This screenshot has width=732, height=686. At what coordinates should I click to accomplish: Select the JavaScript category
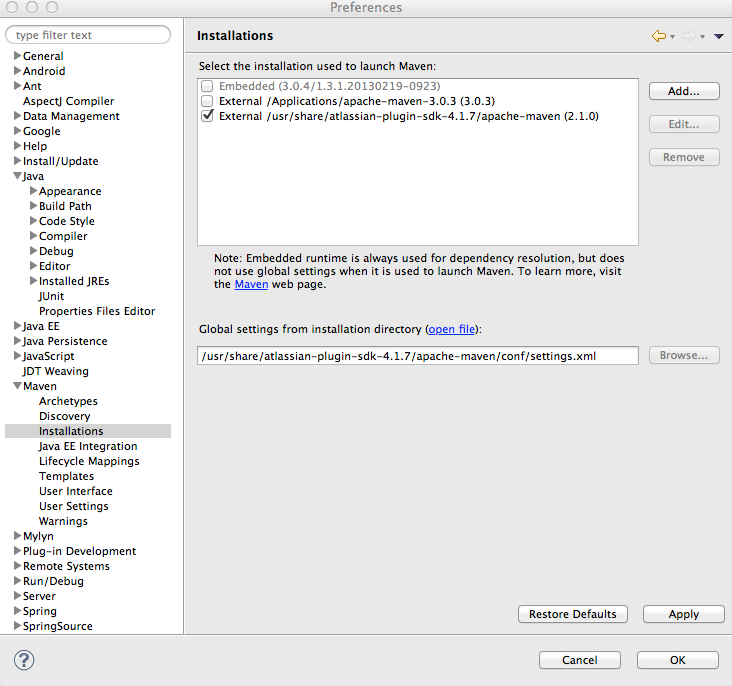click(x=49, y=356)
